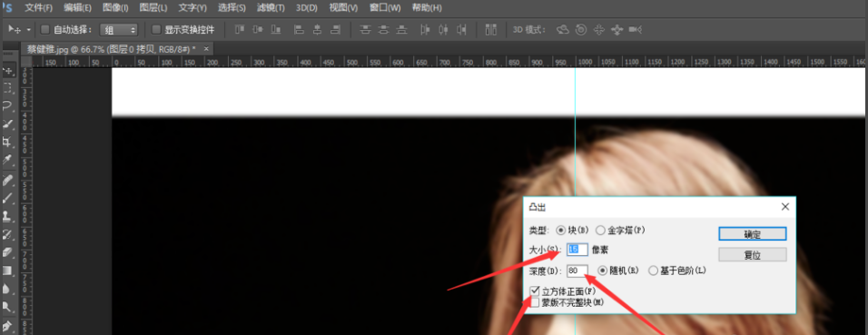The image size is (868, 335).
Task: Select the Move tool in toolbox
Action: coord(8,70)
